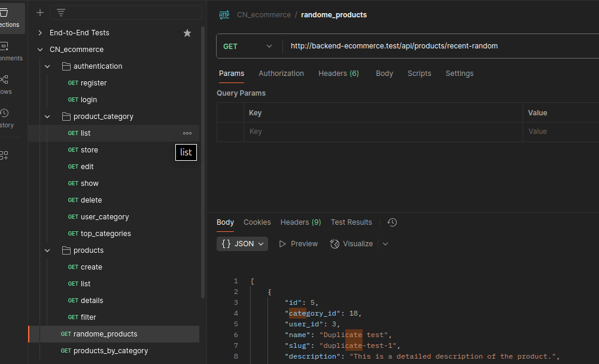Screen dimensions: 599x364
Task: Click the HTTP icon next to CN_ecommerce breadcrumb
Action: pyautogui.click(x=224, y=15)
